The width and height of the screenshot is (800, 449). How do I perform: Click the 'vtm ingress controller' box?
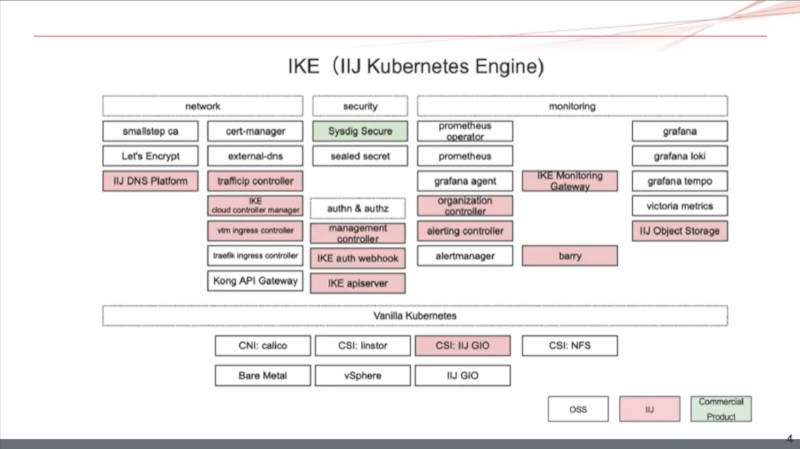click(255, 231)
